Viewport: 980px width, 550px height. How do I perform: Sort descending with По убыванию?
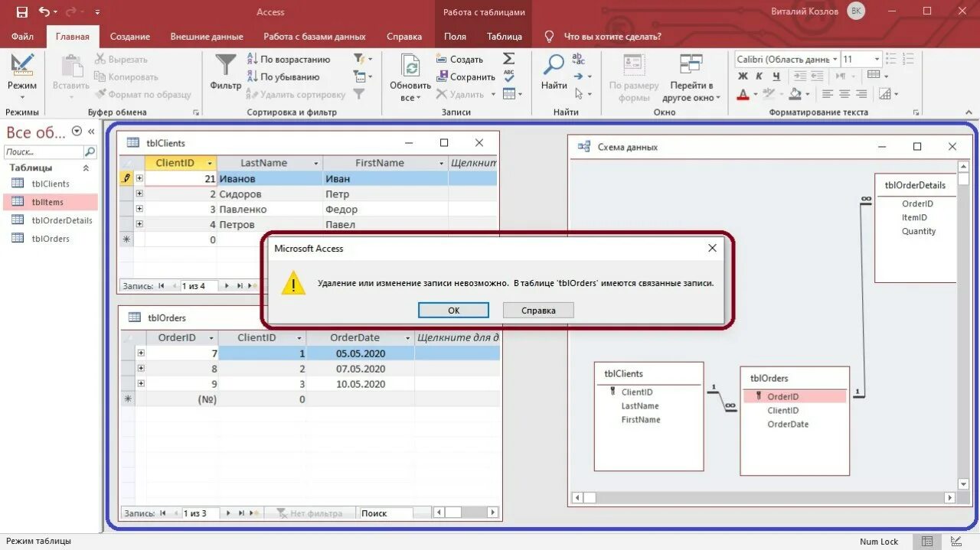(283, 76)
